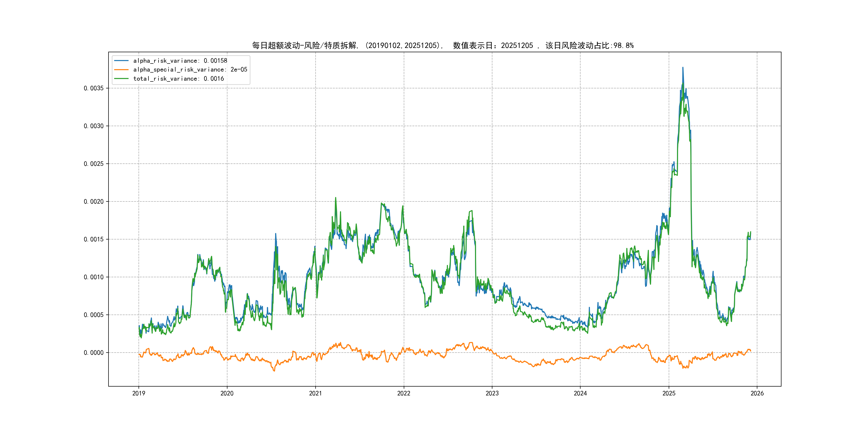
Task: Select the alpha_risk_variance: 0.00158 legend label
Action: [180, 61]
